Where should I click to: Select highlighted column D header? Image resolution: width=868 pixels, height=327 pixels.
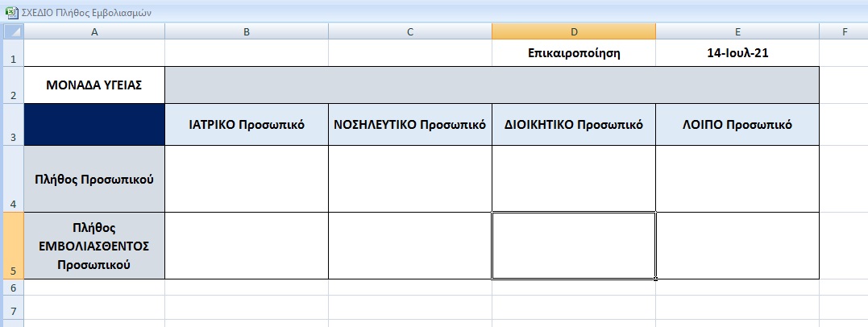(x=573, y=31)
